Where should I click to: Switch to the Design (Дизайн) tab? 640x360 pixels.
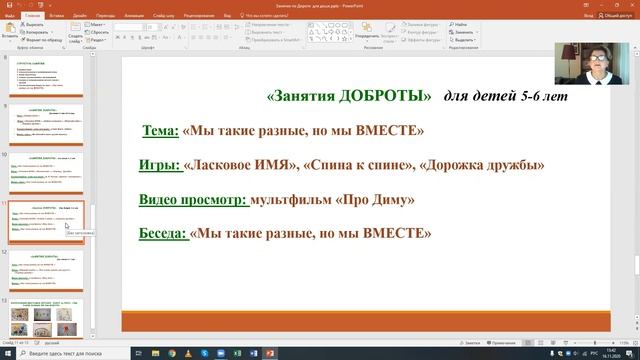80,16
